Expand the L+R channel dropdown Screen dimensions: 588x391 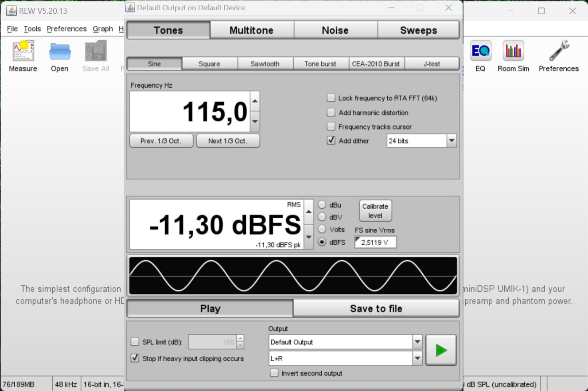tap(417, 359)
